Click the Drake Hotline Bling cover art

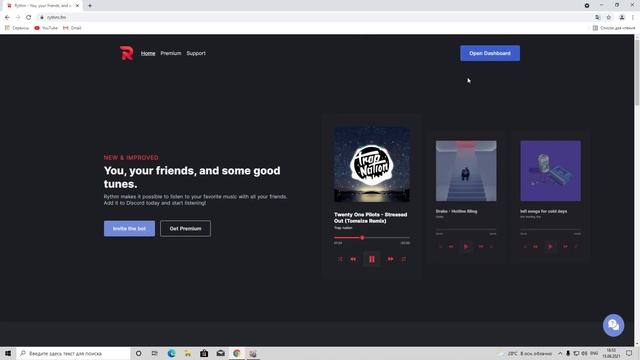click(466, 171)
